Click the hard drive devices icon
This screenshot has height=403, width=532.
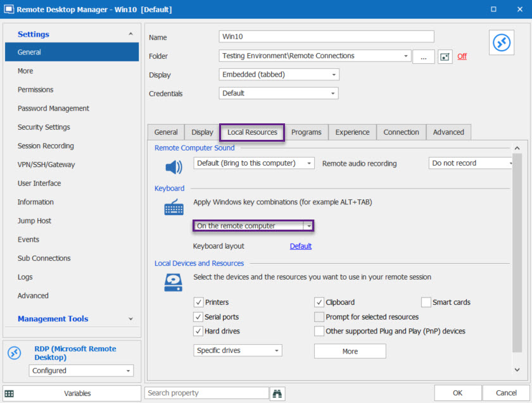click(174, 282)
